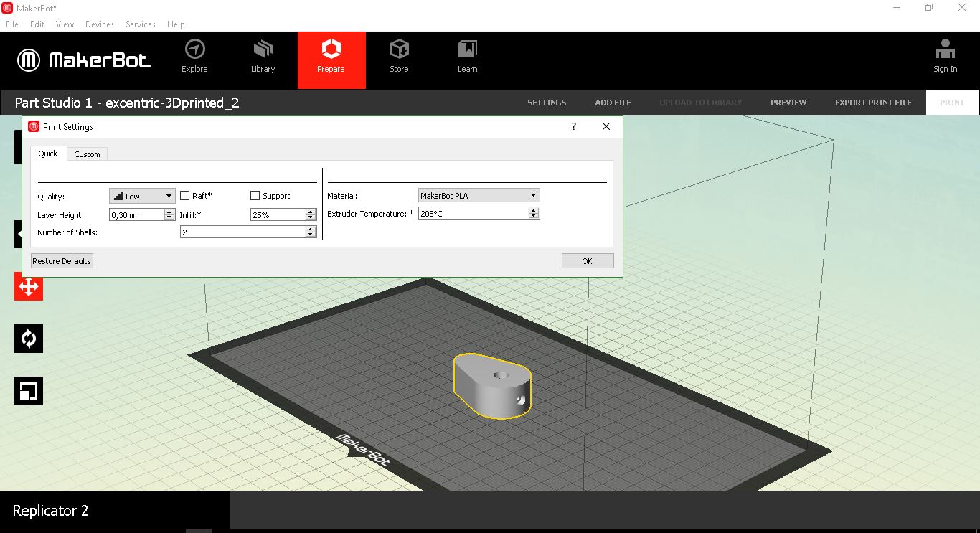
Task: Open the File menu
Action: click(x=11, y=24)
